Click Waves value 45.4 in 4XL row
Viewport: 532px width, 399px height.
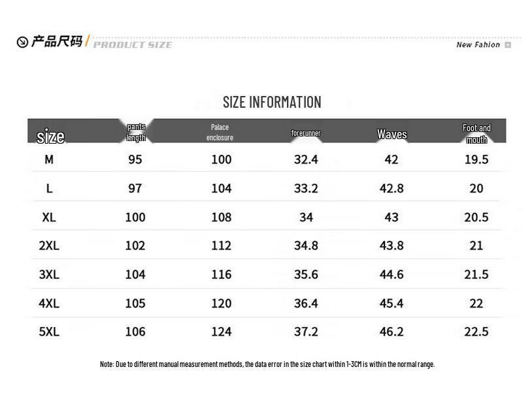click(x=391, y=303)
